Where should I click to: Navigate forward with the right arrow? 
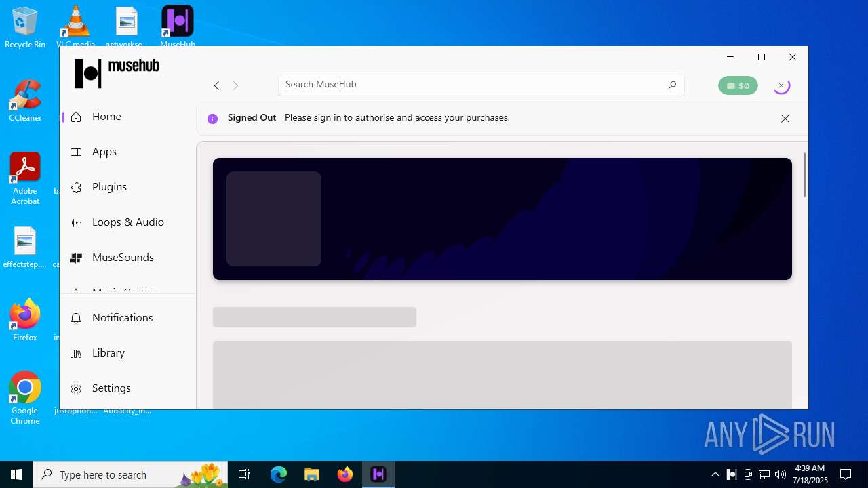235,85
